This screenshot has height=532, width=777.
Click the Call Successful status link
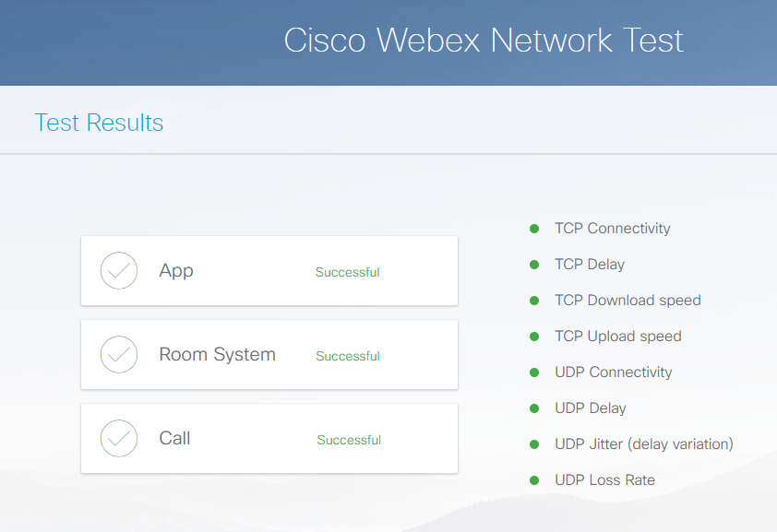349,440
